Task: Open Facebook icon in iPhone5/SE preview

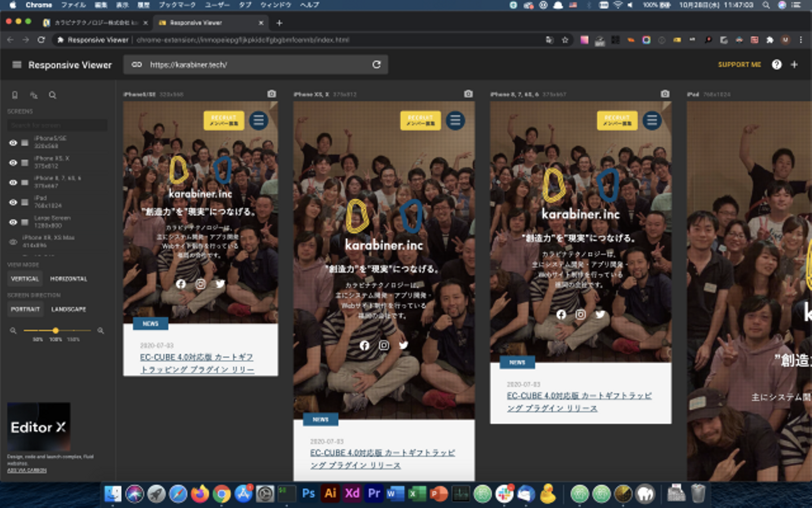Action: point(181,284)
